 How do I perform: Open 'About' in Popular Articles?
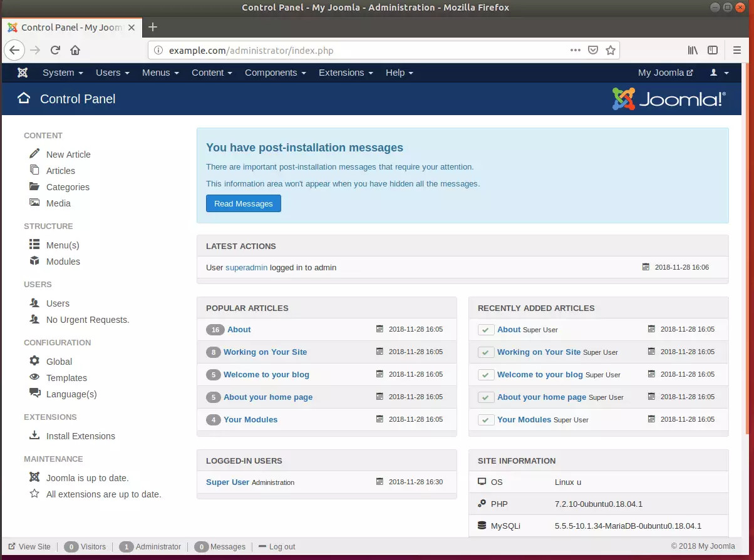pyautogui.click(x=239, y=329)
